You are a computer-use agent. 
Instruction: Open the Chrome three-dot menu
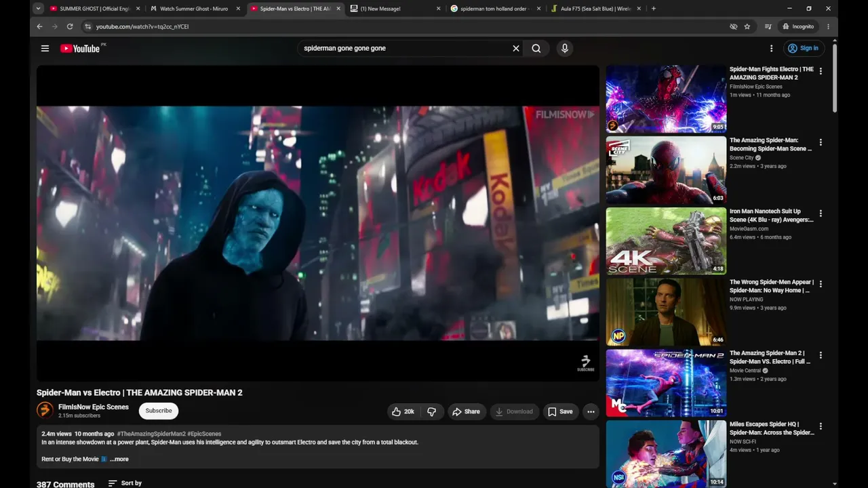pyautogui.click(x=828, y=26)
